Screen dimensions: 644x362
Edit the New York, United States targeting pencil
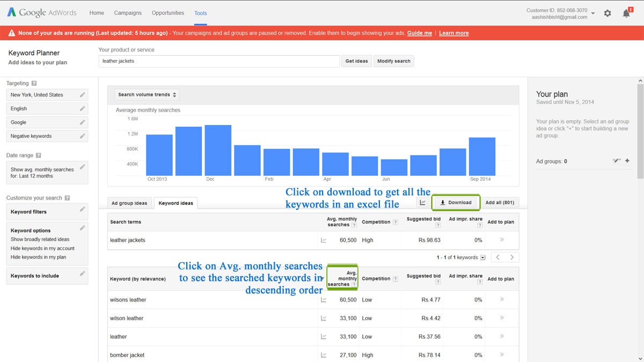coord(83,94)
